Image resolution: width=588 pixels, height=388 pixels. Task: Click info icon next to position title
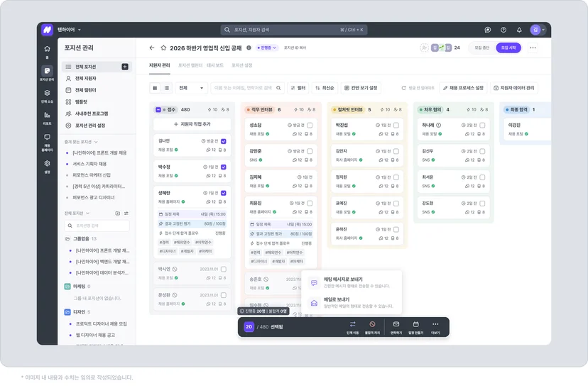(x=249, y=48)
